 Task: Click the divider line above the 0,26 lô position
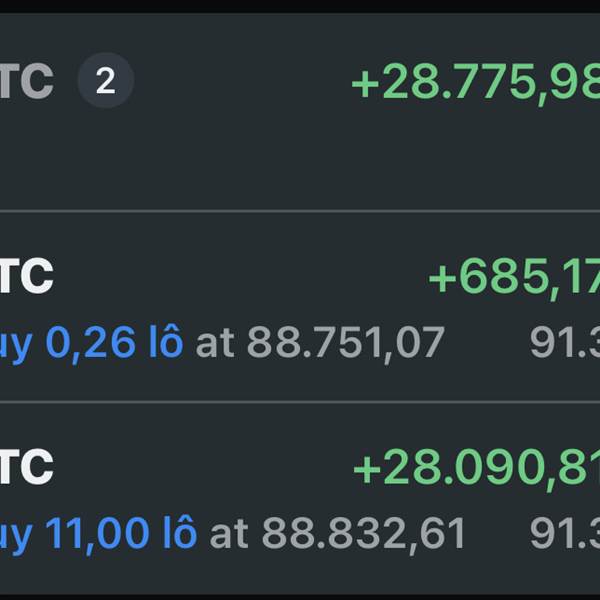pyautogui.click(x=300, y=211)
